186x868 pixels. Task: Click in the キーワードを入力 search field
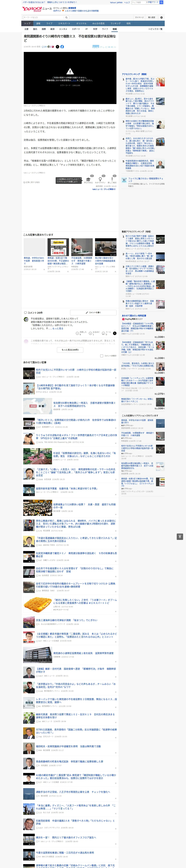tap(44, 17)
